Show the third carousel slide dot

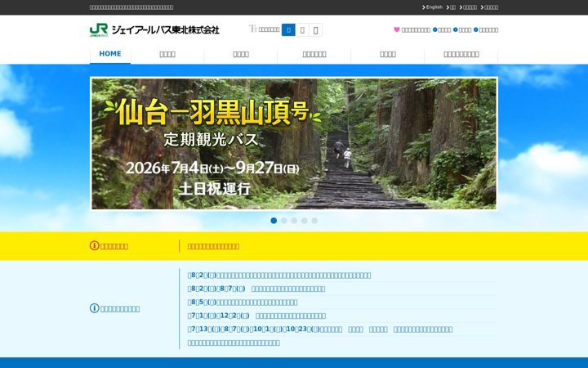point(294,221)
